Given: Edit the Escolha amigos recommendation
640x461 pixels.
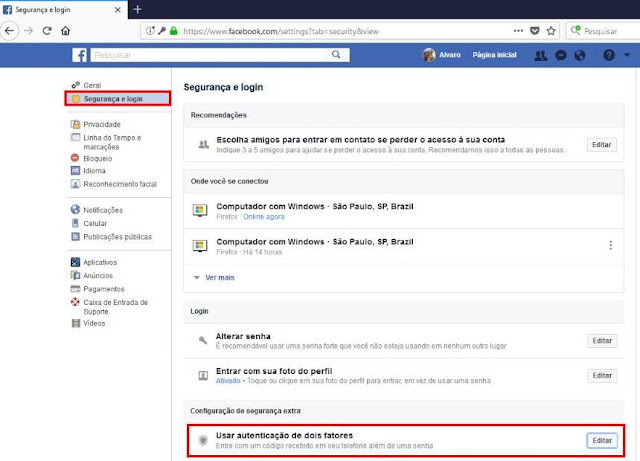Looking at the screenshot, I should pos(602,145).
